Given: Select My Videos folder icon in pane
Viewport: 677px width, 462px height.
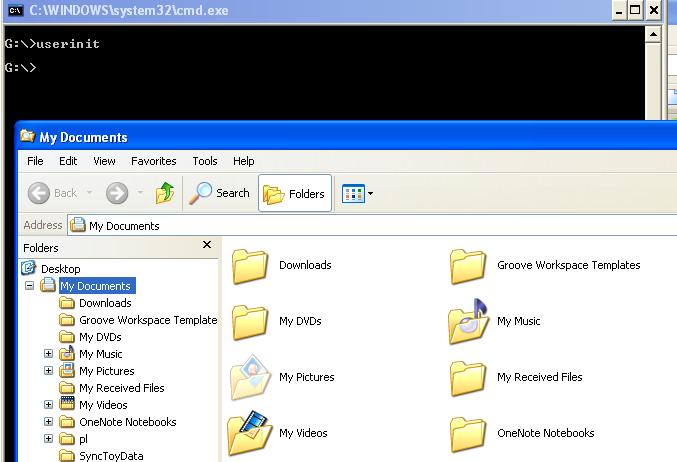Looking at the screenshot, I should (x=250, y=433).
